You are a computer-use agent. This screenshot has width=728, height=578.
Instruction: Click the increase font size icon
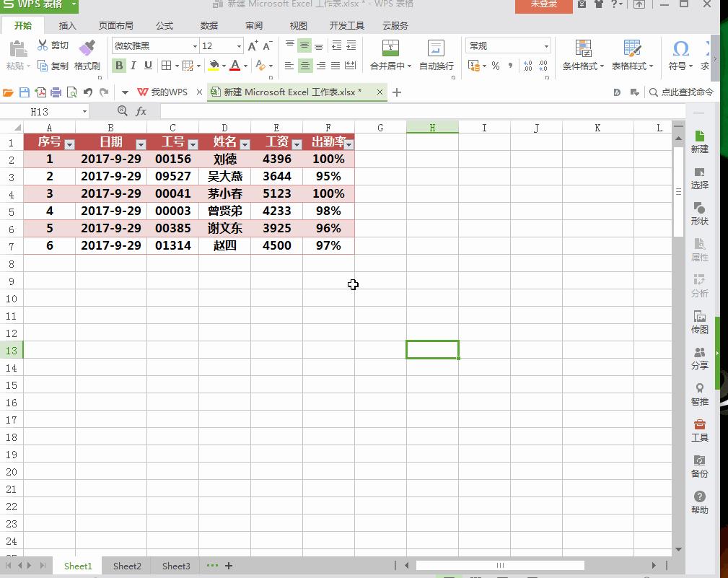253,46
